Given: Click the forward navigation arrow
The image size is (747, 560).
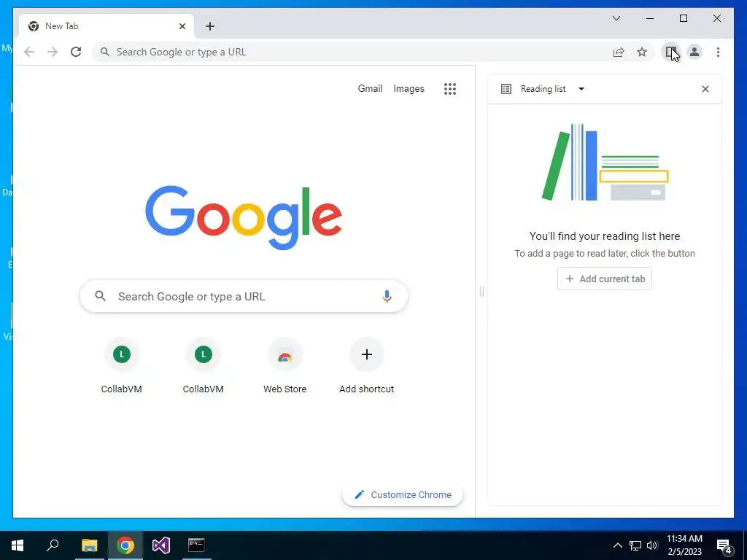Looking at the screenshot, I should tap(53, 52).
